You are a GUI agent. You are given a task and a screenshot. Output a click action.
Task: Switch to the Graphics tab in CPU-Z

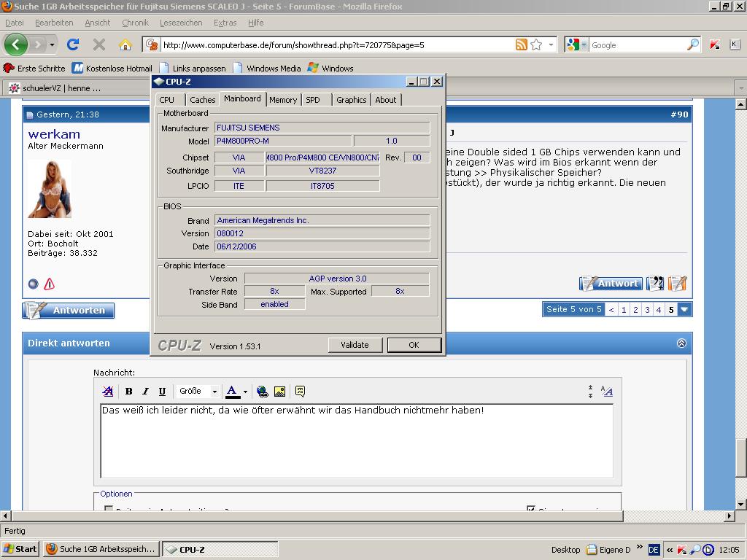pos(351,99)
